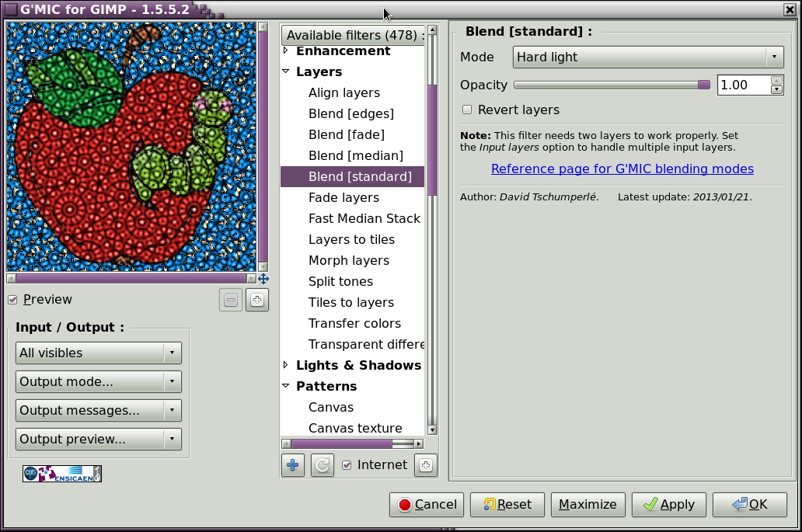Select the Layers to tiles filter
The height and width of the screenshot is (532, 802).
[x=352, y=239]
